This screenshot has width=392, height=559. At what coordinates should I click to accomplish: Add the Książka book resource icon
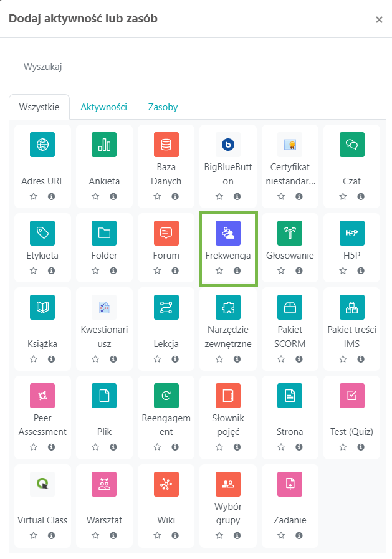click(x=42, y=307)
